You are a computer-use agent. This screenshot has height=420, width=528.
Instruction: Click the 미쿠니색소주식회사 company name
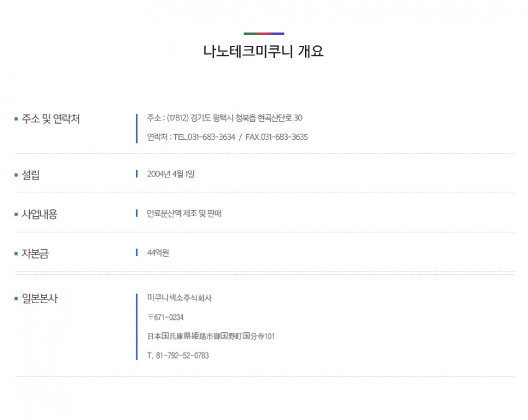point(179,298)
